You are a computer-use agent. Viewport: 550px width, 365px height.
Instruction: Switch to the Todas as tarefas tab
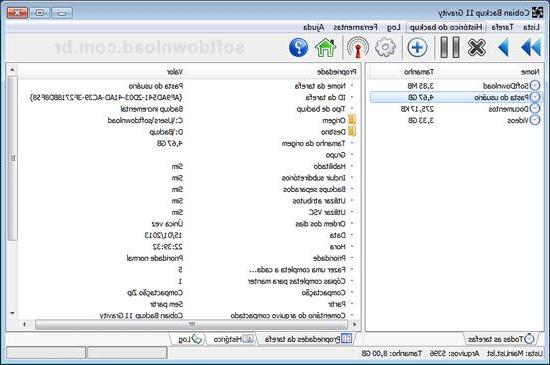coord(501,339)
